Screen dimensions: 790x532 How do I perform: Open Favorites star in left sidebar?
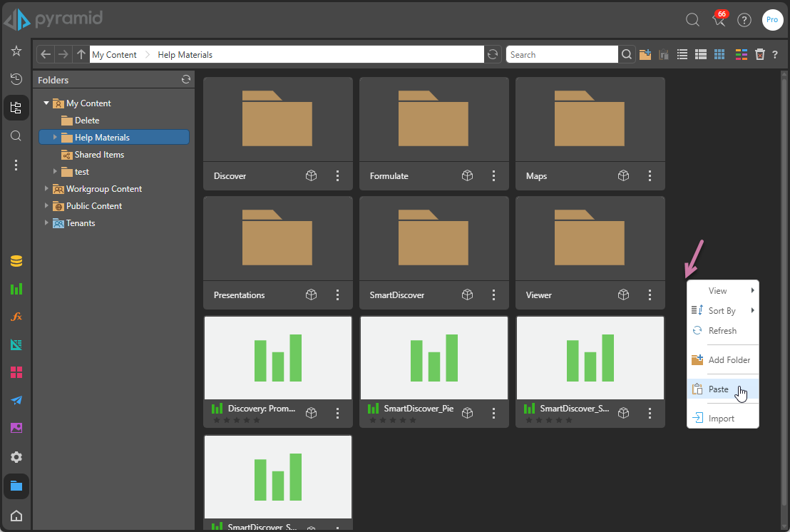[16, 51]
